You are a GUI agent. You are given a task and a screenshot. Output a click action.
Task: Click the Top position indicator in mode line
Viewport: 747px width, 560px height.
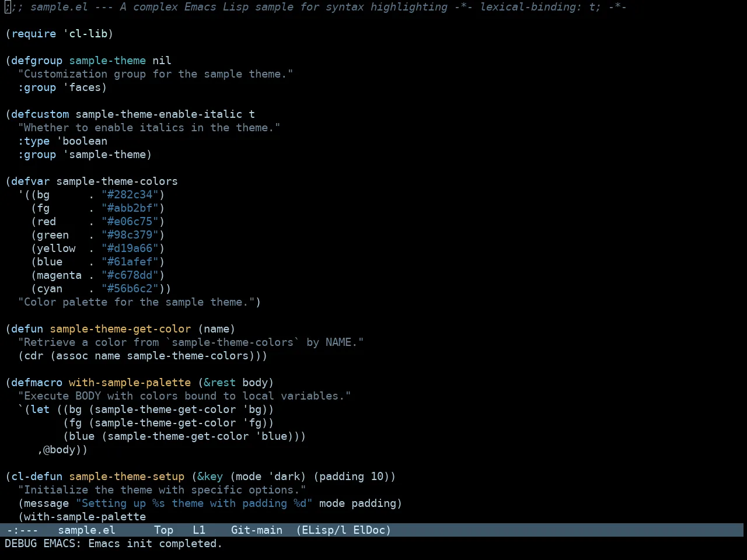pos(163,530)
